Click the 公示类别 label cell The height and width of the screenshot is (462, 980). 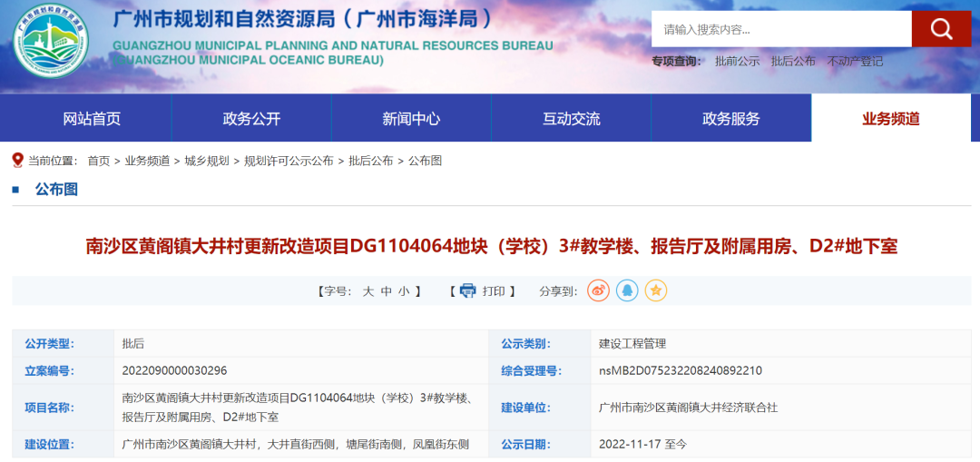(x=540, y=343)
